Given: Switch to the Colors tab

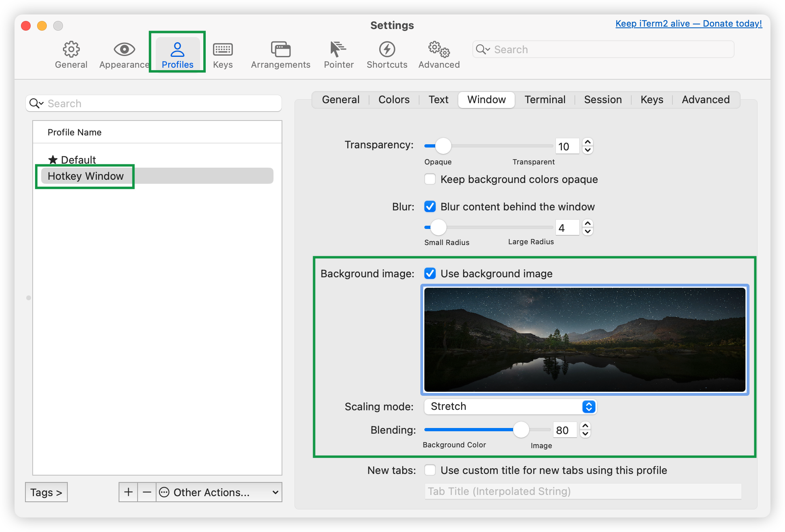Looking at the screenshot, I should pos(394,100).
